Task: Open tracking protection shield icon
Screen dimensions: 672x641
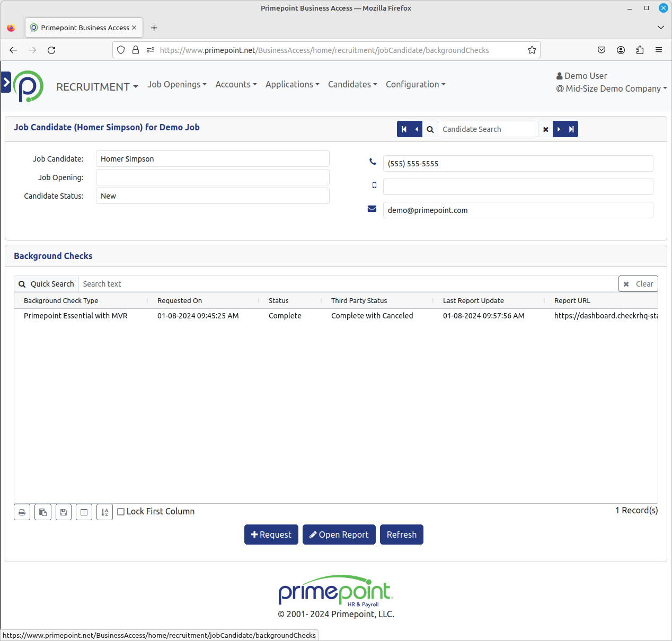Action: (x=121, y=50)
